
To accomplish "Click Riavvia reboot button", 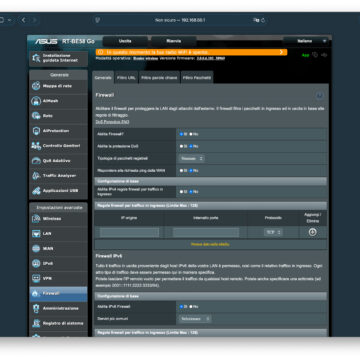I will pos(174,41).
